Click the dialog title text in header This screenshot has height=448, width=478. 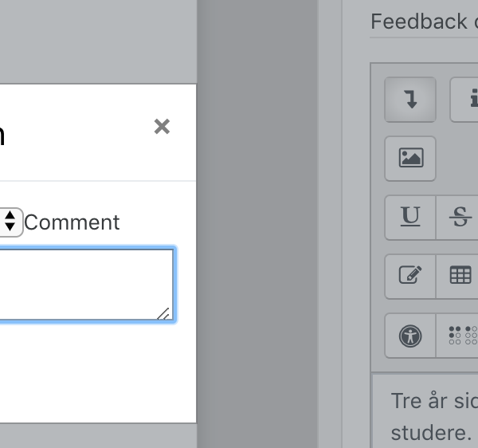click(x=2, y=136)
